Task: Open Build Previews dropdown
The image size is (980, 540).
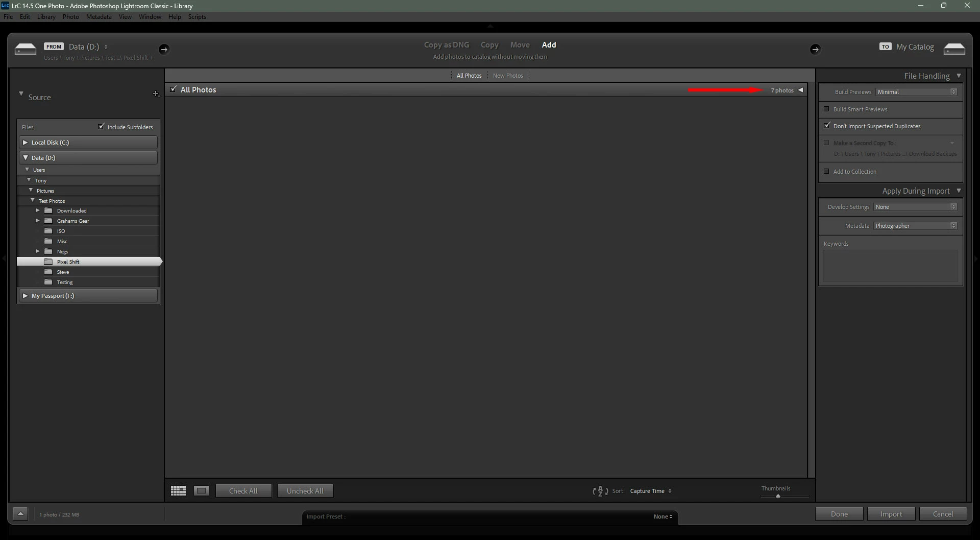Action: tap(916, 92)
